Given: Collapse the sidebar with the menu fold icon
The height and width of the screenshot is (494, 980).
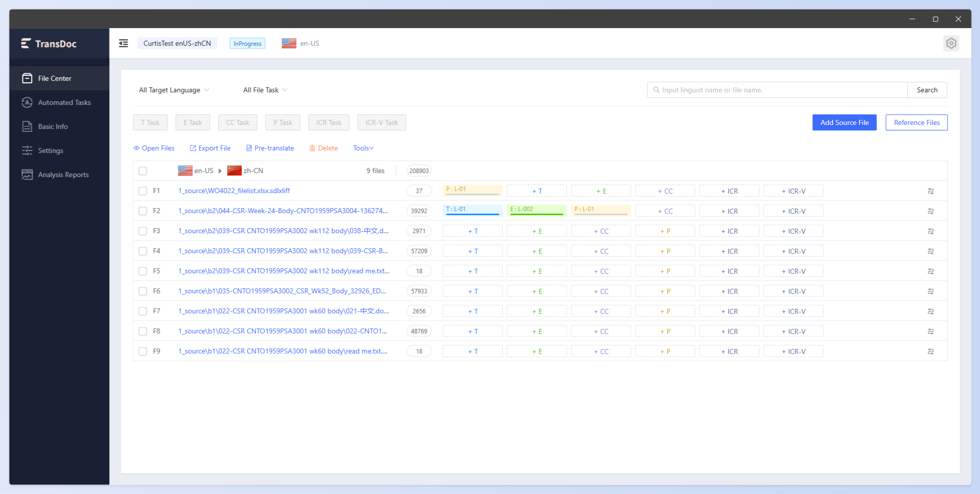Looking at the screenshot, I should [x=123, y=43].
